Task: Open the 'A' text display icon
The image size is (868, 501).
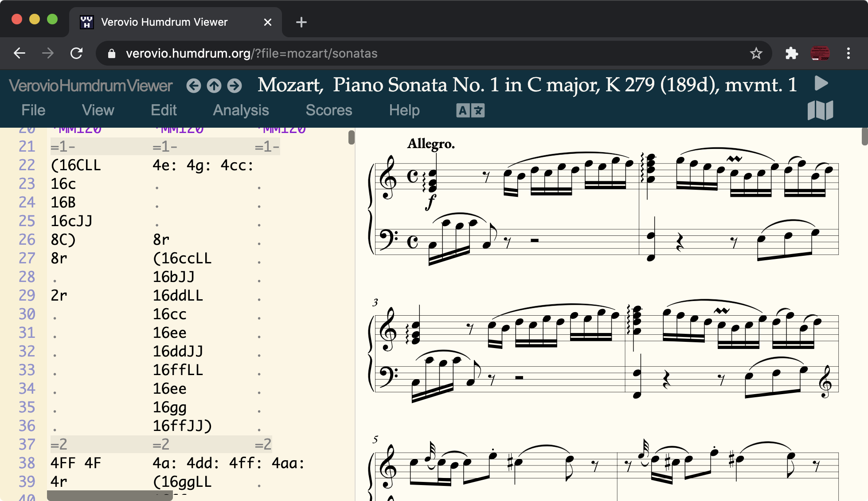Action: pos(463,110)
